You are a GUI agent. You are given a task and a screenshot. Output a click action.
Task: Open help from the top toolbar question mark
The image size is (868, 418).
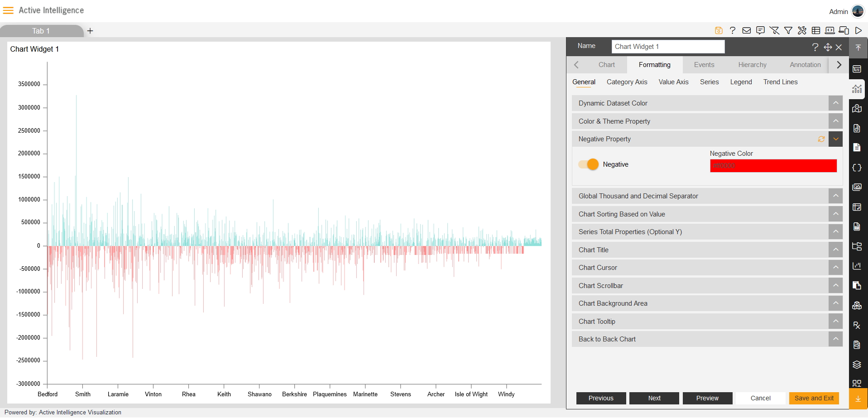click(733, 30)
